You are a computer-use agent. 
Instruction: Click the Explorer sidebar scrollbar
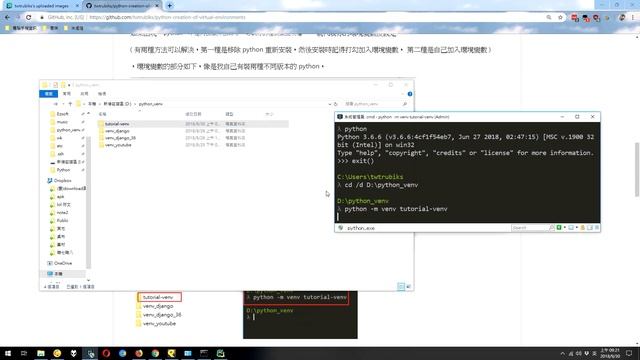pos(88,202)
